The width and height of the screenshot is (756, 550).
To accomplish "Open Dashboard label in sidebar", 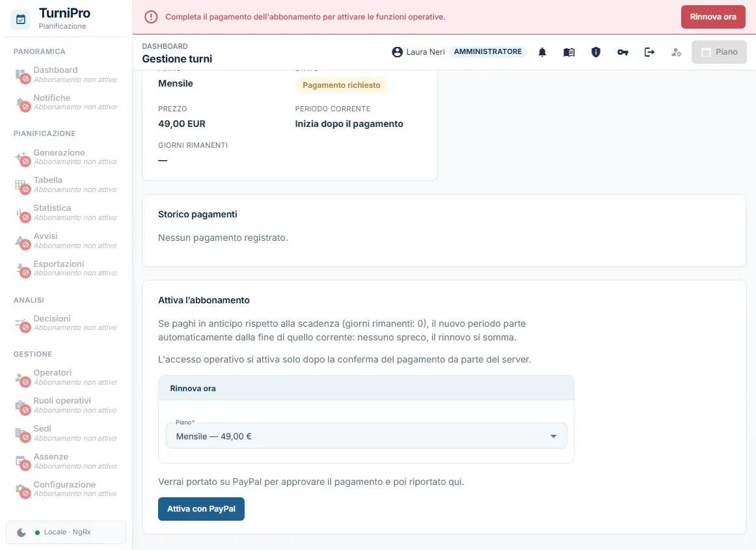I will point(55,70).
